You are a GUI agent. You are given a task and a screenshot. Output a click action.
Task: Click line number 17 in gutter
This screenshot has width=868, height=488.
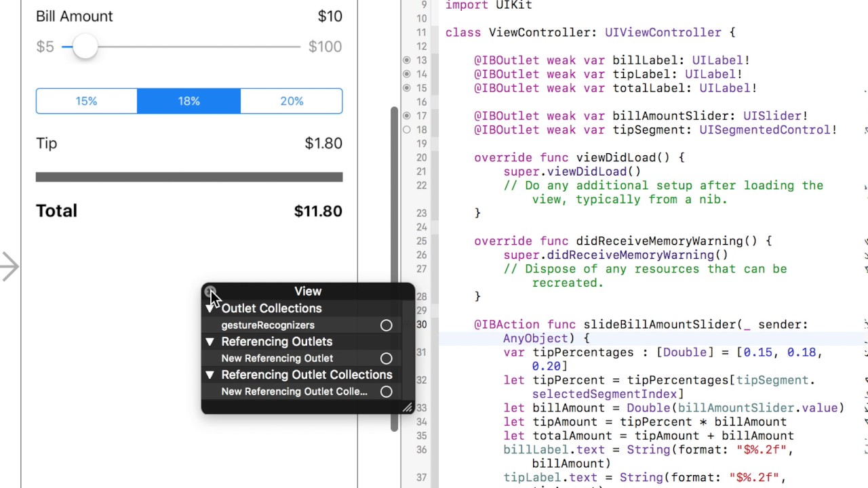pyautogui.click(x=422, y=116)
